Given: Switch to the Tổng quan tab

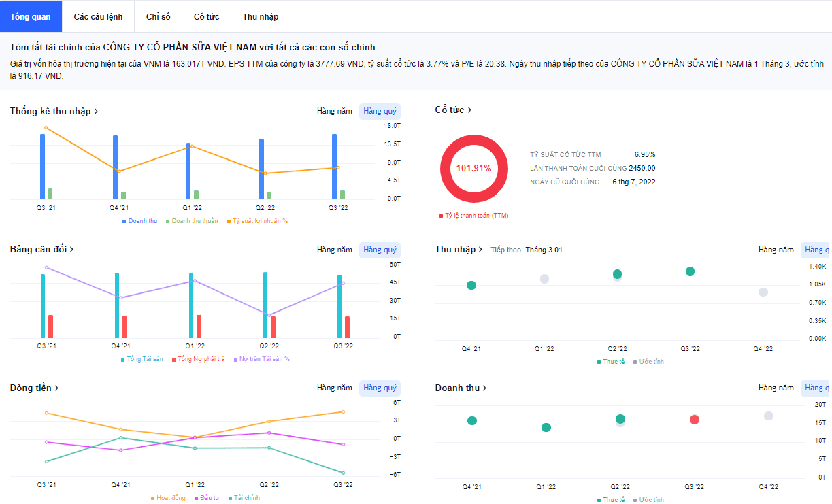Looking at the screenshot, I should click(x=31, y=16).
